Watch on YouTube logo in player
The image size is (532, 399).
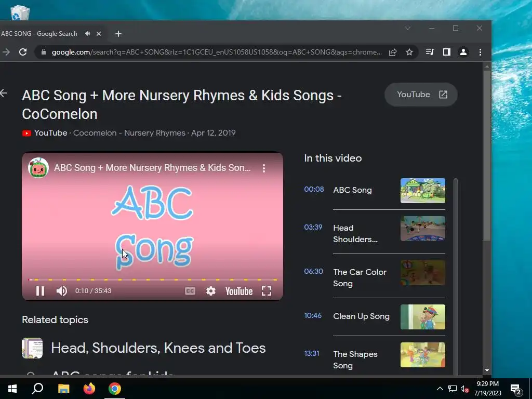(x=239, y=291)
